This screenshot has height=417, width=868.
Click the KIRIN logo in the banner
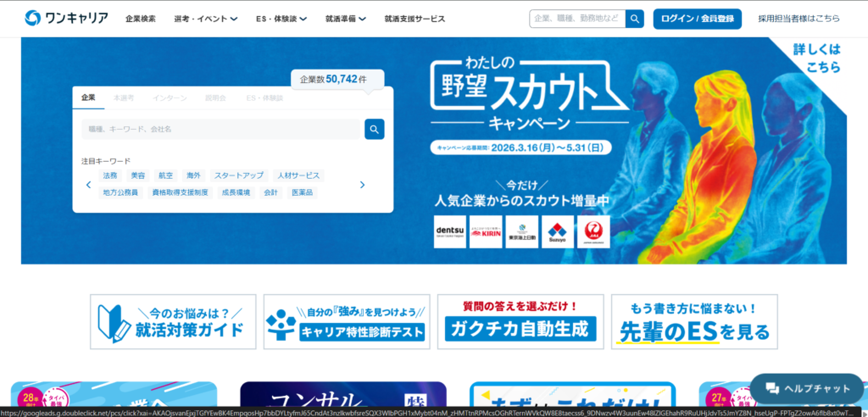tap(486, 231)
